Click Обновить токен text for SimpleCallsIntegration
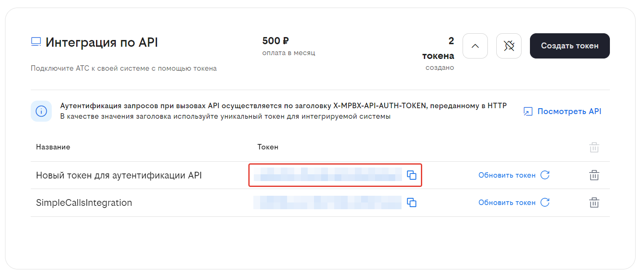644x277 pixels. 507,202
